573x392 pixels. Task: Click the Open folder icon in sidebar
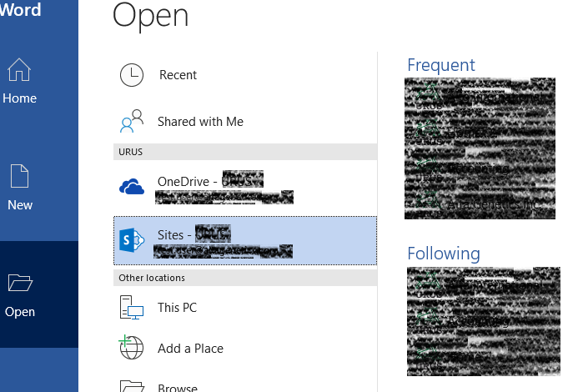click(x=20, y=283)
